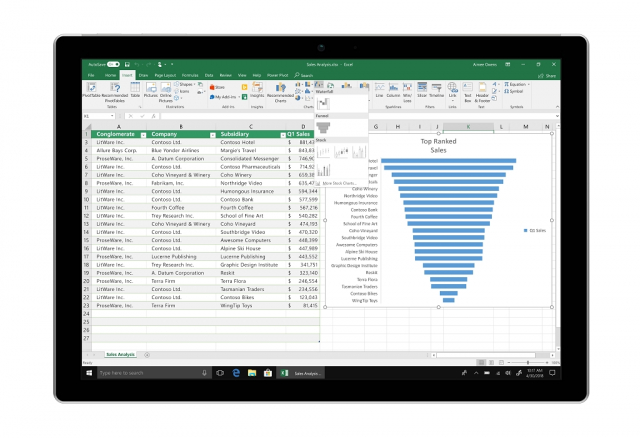Screen dimensions: 640x438
Task: Open the Company column filter dropdown
Action: pyautogui.click(x=211, y=133)
